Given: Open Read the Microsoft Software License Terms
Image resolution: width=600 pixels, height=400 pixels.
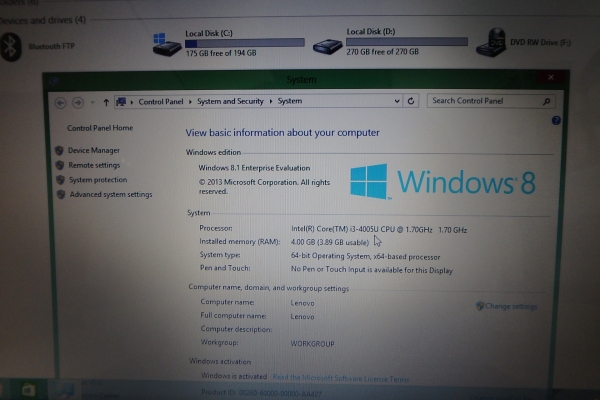Looking at the screenshot, I should (341, 378).
